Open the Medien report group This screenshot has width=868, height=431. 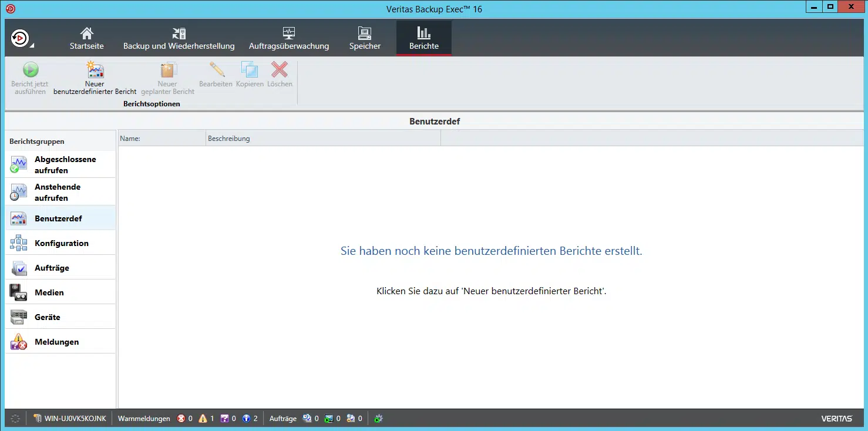tap(60, 292)
